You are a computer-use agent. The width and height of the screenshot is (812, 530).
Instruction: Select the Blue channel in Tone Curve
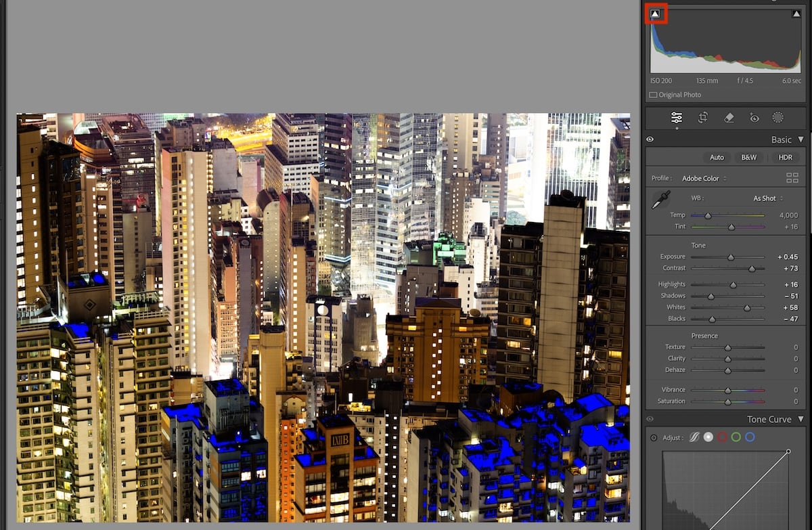(x=750, y=437)
